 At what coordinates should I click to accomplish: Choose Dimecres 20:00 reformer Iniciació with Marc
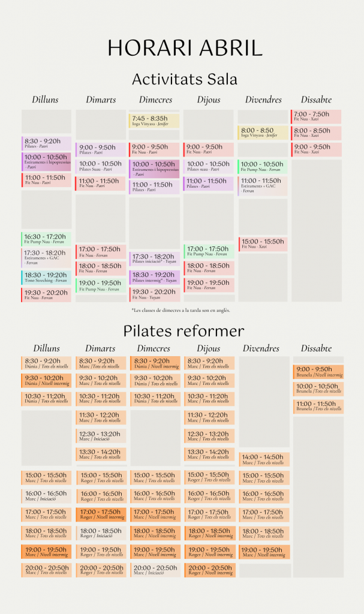point(155,570)
